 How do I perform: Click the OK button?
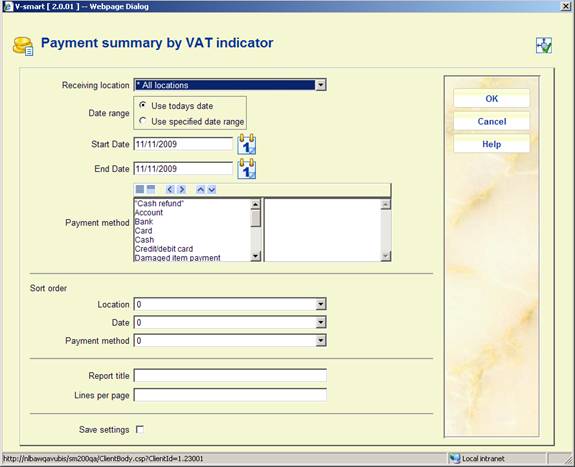coord(491,98)
